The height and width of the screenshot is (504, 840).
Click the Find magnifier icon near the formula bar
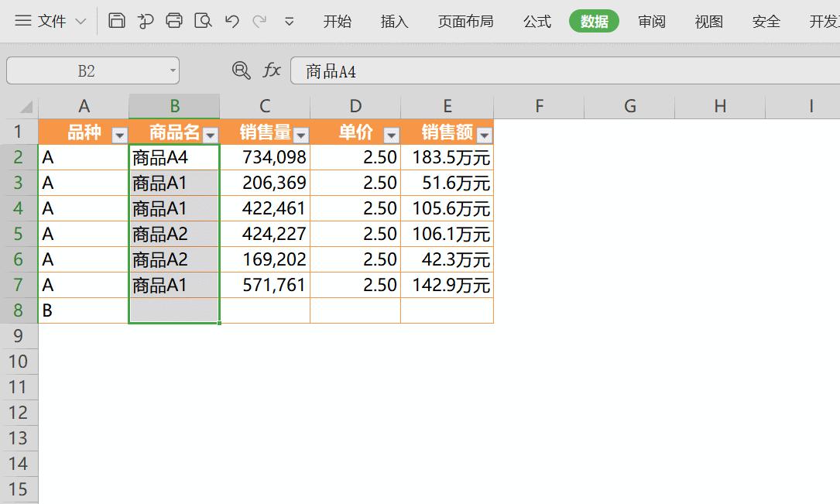point(242,70)
